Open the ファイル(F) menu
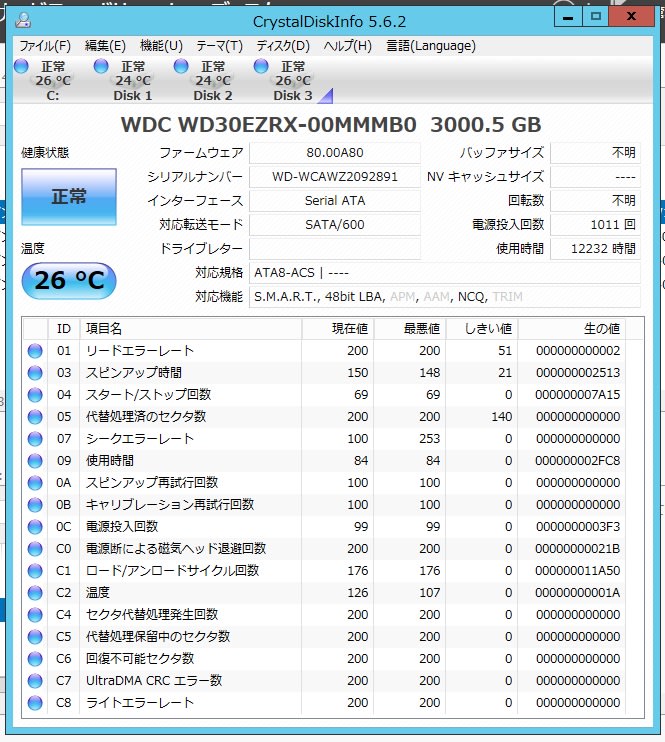Image resolution: width=665 pixels, height=742 pixels. pos(45,46)
